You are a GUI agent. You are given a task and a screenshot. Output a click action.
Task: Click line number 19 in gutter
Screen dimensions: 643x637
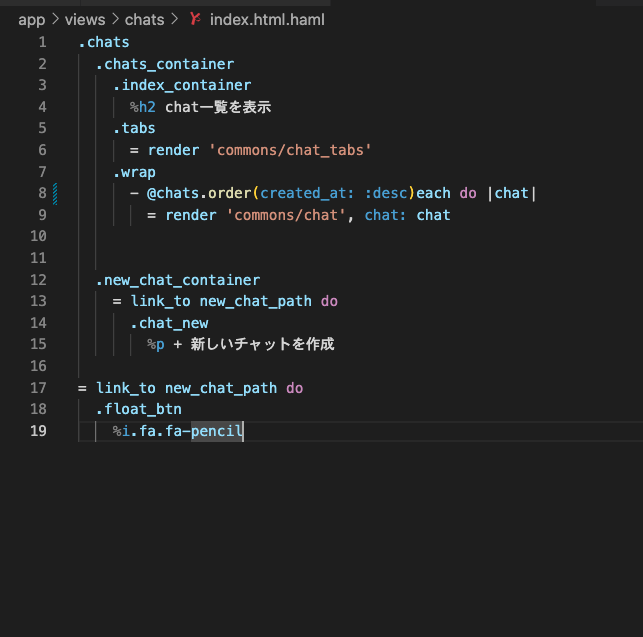(x=39, y=431)
